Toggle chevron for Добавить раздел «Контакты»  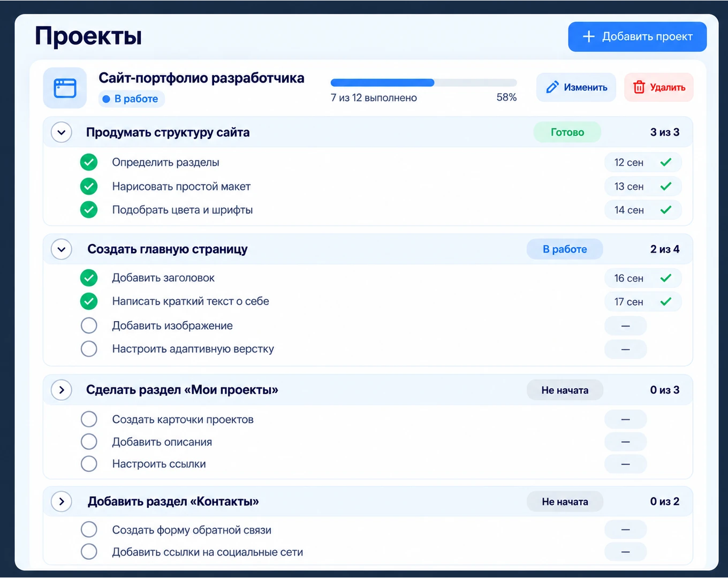pos(62,501)
